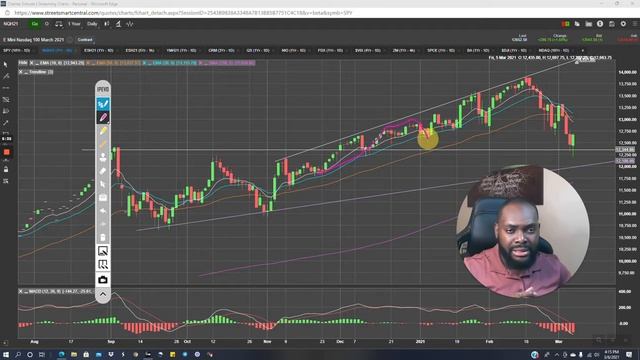
Task: Open settings gear in chart top-right toolbar
Action: point(623,24)
